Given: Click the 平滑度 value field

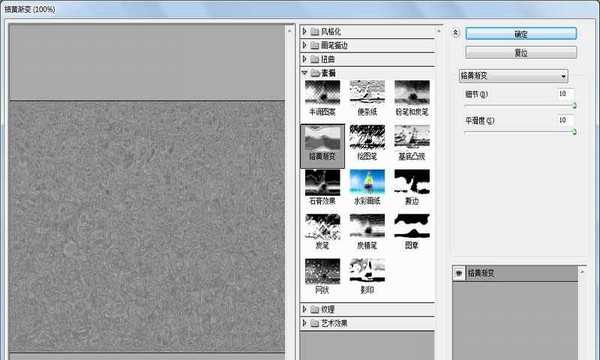Looking at the screenshot, I should [x=565, y=120].
